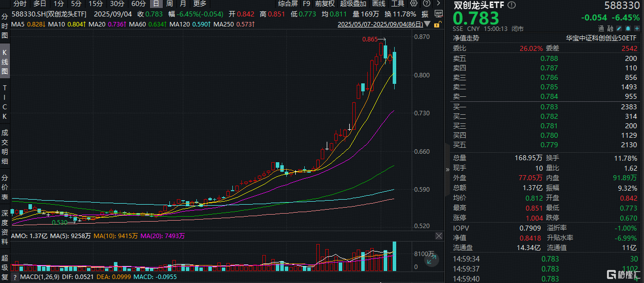
Task: Collapse the right quote panel arrow
Action: point(447,170)
